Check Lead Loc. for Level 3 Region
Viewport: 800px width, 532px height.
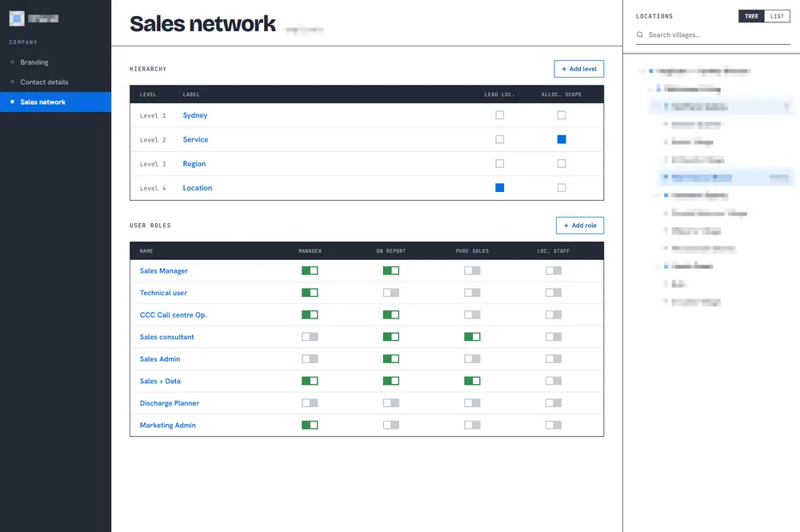tap(499, 164)
